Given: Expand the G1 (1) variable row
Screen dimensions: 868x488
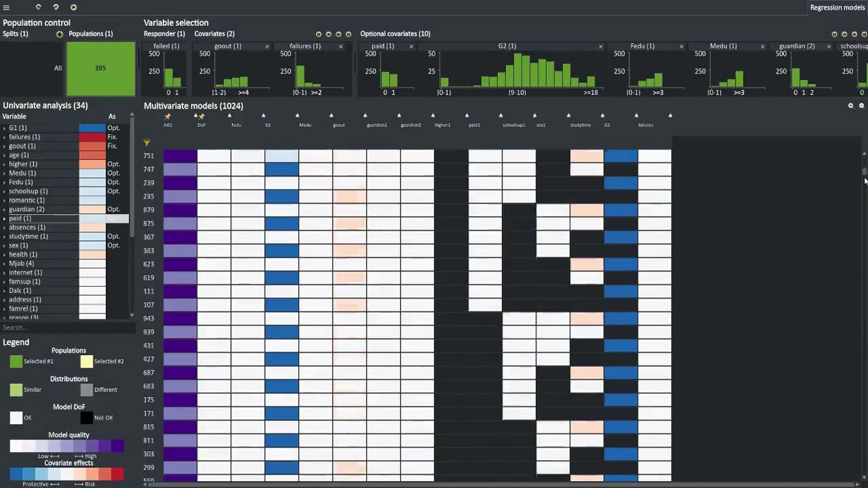Looking at the screenshot, I should pos(4,128).
